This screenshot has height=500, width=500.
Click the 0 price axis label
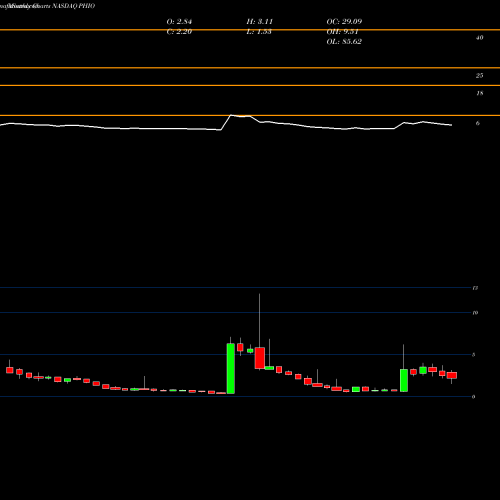(x=473, y=397)
